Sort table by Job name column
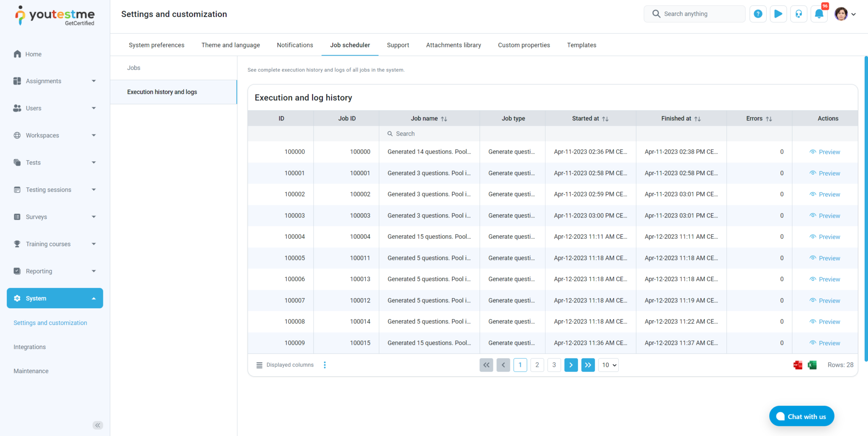 click(x=444, y=119)
